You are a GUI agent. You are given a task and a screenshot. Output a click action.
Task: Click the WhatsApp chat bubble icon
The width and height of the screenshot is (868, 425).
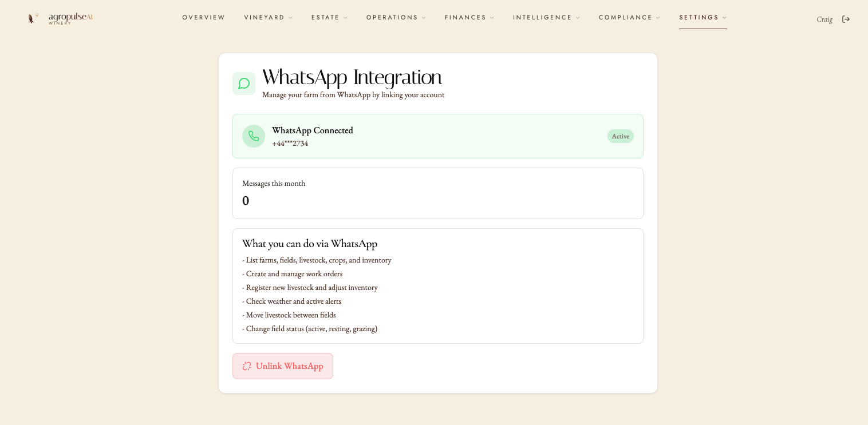tap(244, 84)
